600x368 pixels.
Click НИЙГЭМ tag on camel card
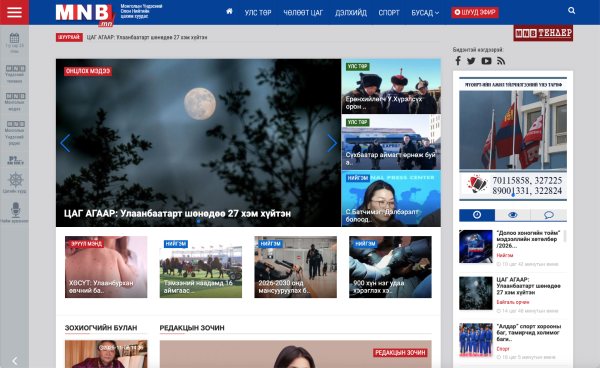176,244
